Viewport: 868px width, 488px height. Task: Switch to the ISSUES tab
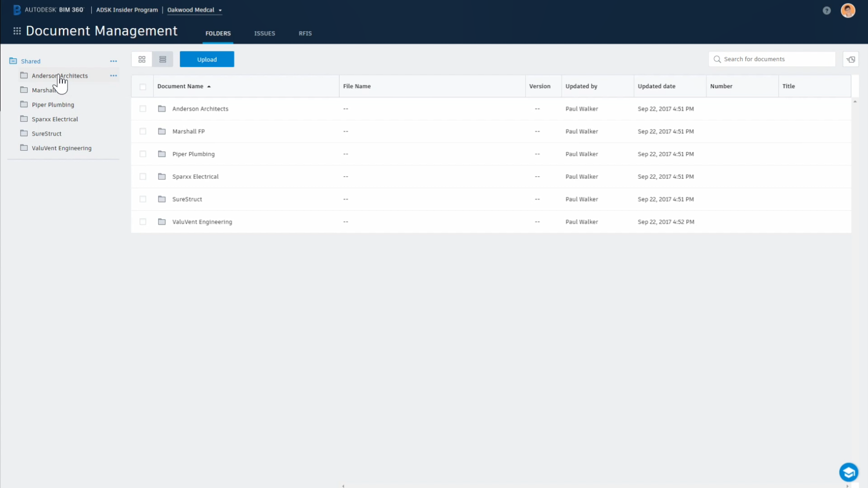(265, 33)
